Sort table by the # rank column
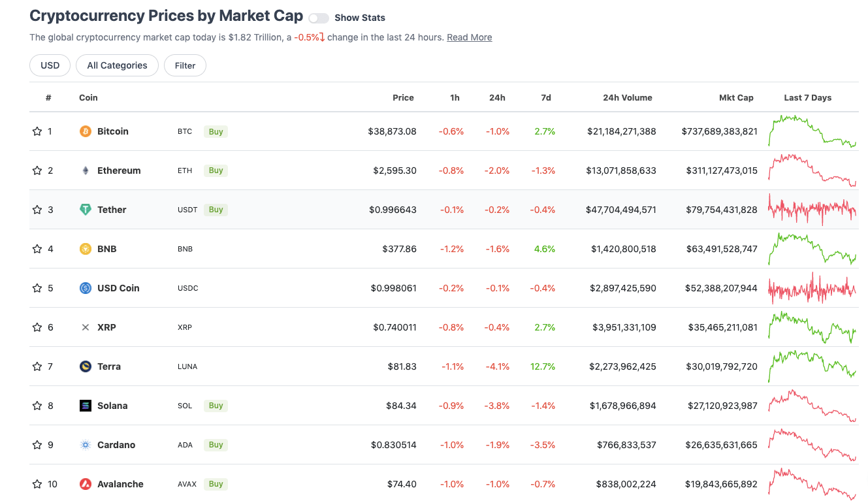This screenshot has width=868, height=503. pyautogui.click(x=48, y=97)
